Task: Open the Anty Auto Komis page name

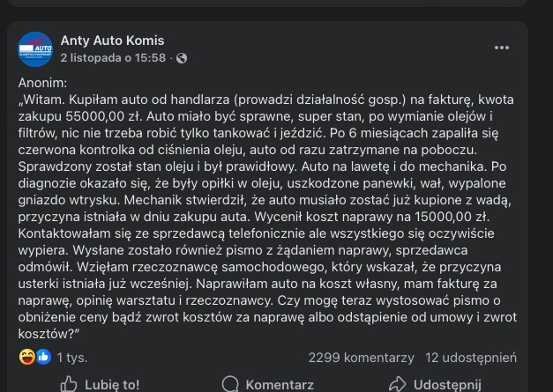Action: coord(112,41)
